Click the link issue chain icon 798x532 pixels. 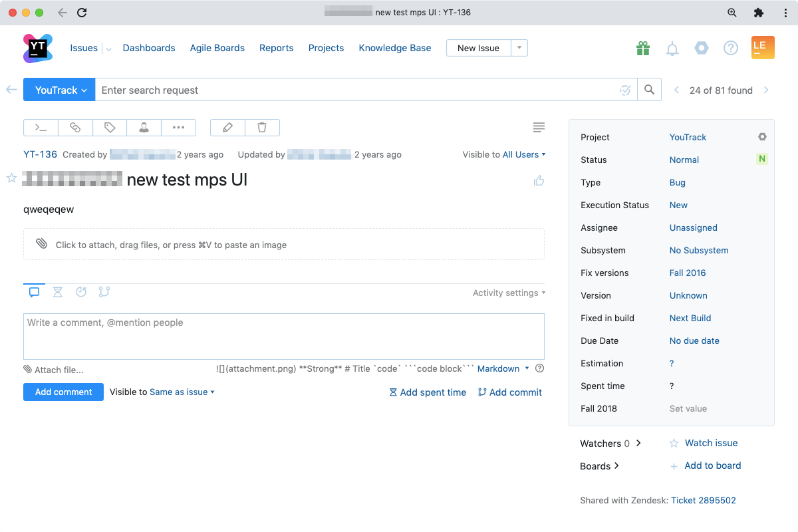[x=75, y=127]
